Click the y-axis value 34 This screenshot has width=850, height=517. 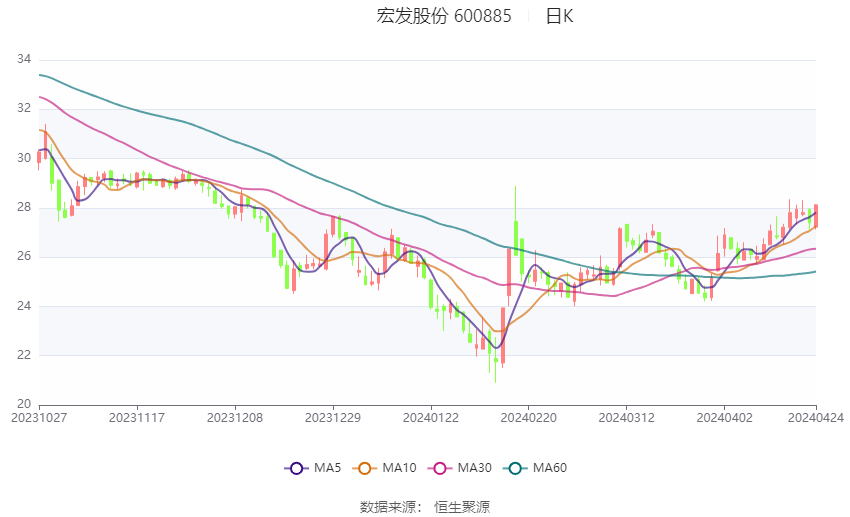pos(24,59)
